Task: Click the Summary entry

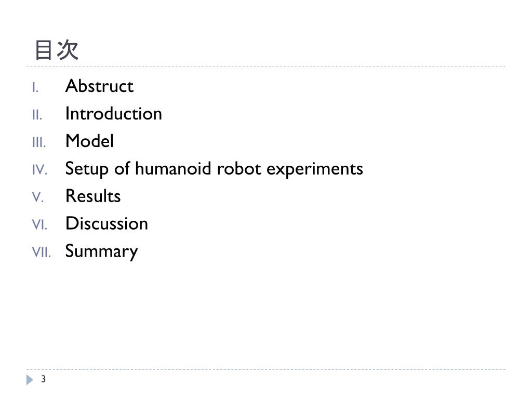Action: pyautogui.click(x=101, y=251)
